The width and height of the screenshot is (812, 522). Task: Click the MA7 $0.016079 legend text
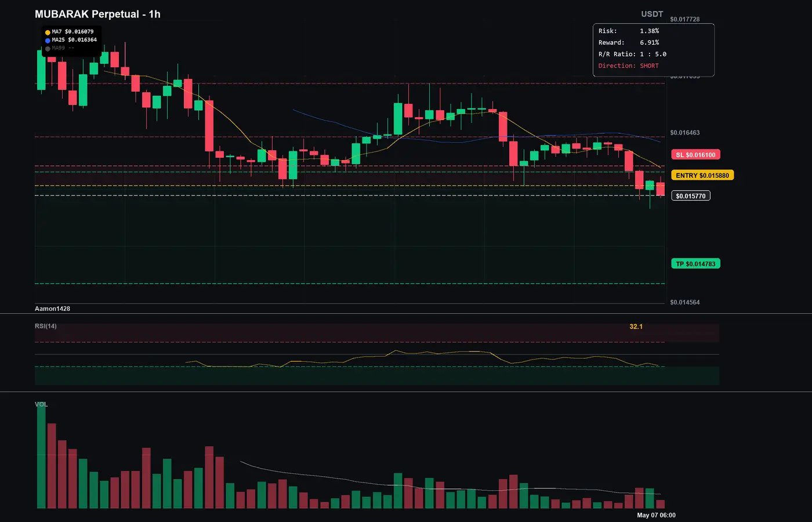[x=72, y=32]
